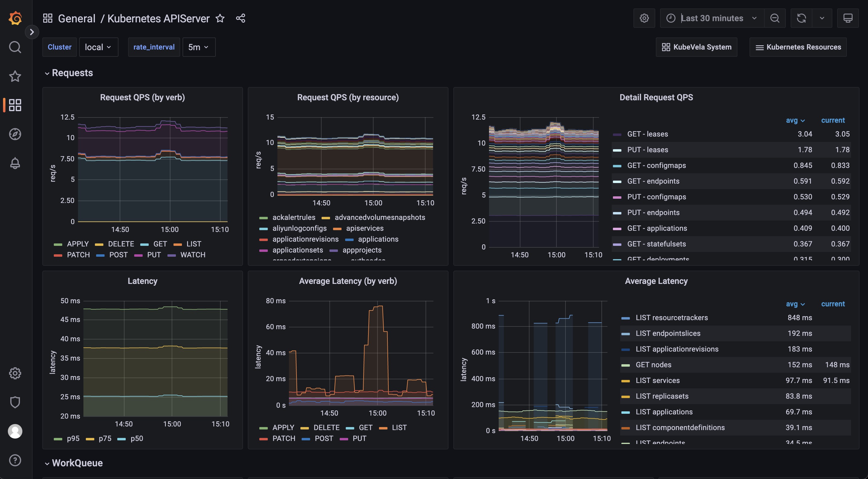Click the dashboards grid icon beside General
This screenshot has height=479, width=868.
tap(47, 18)
